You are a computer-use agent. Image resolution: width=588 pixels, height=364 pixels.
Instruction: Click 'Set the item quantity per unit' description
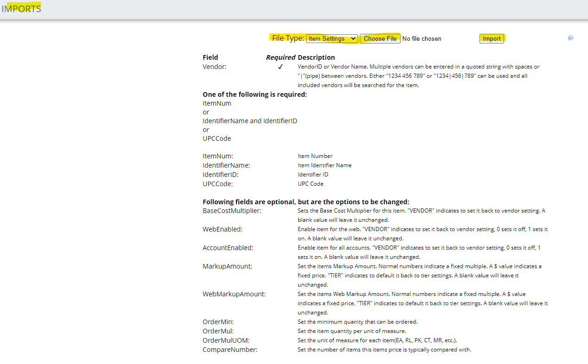pos(352,331)
